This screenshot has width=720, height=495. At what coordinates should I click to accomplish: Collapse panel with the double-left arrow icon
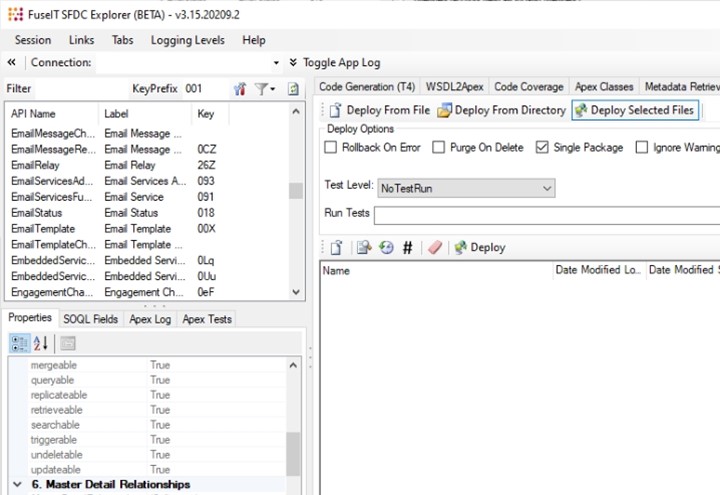click(11, 62)
